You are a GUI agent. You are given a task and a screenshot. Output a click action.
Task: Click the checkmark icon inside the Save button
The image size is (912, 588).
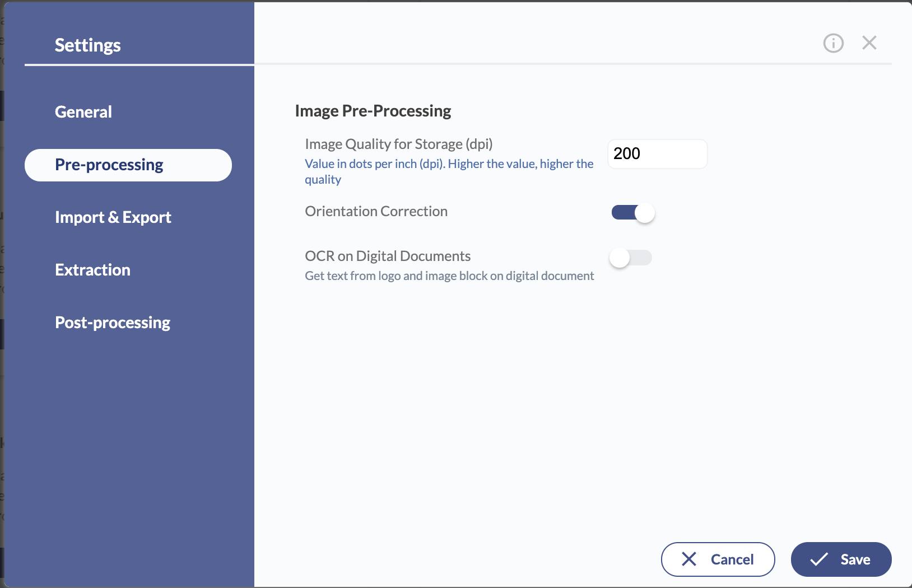pos(819,559)
